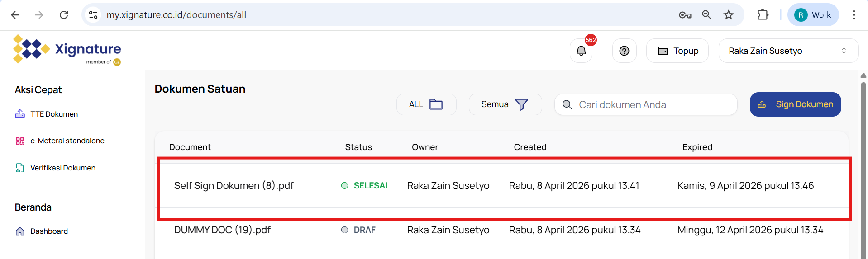Screen dimensions: 868x259
Task: View site information icon in address bar
Action: 93,15
